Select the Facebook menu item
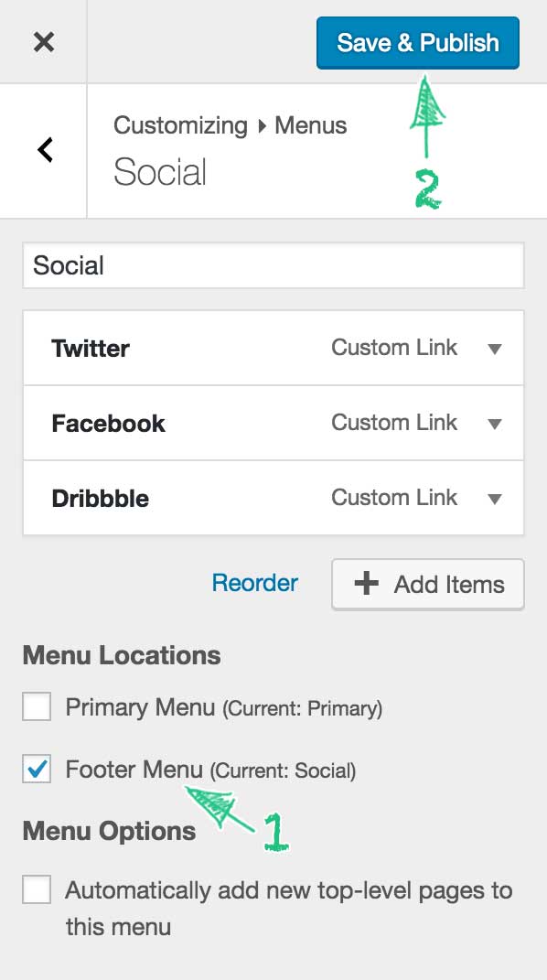The height and width of the screenshot is (980, 547). coord(273,423)
